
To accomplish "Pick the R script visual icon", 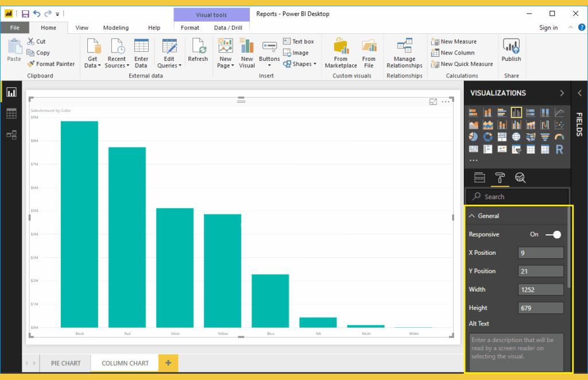I will tap(559, 149).
